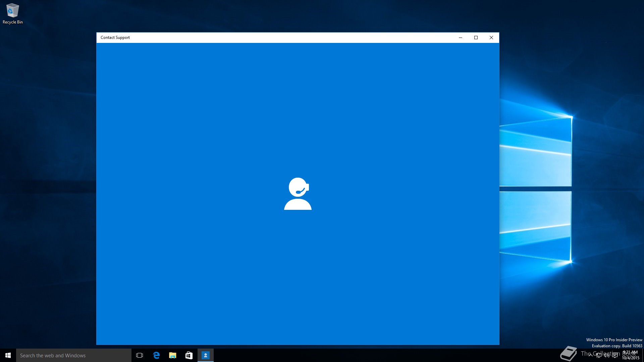Close the Contact Support window
This screenshot has width=644, height=362.
click(x=491, y=38)
